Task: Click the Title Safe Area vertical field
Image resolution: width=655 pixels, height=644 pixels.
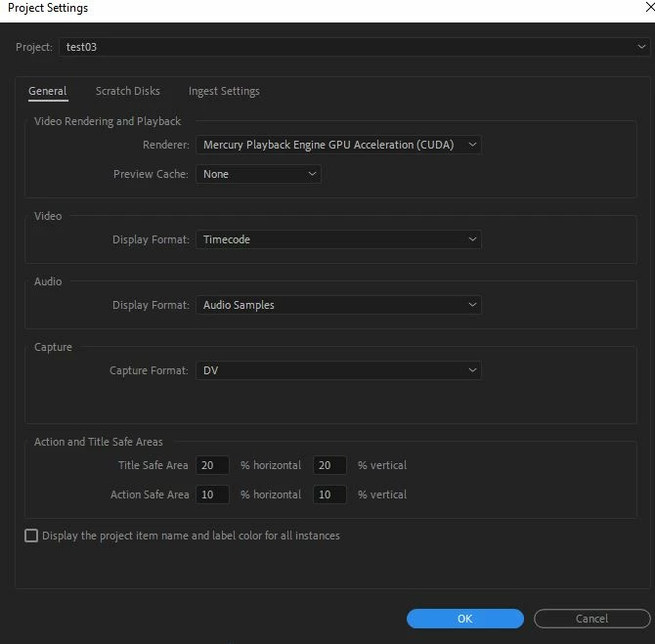Action: (329, 465)
